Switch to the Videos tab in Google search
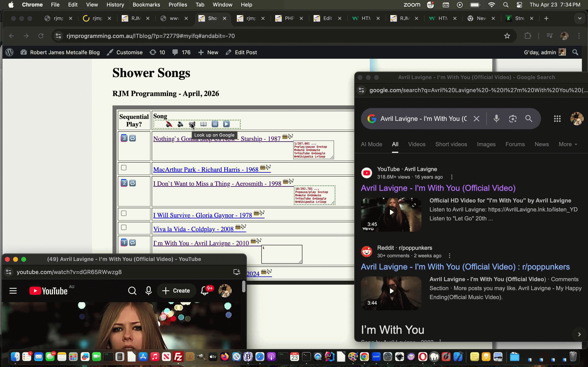Viewport: 588px width, 367px height. tap(416, 144)
